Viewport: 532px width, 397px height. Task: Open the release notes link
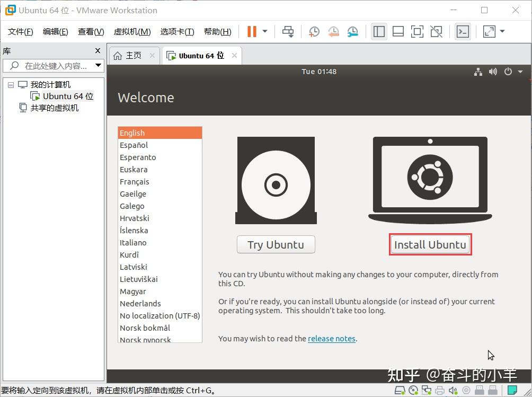(x=331, y=338)
